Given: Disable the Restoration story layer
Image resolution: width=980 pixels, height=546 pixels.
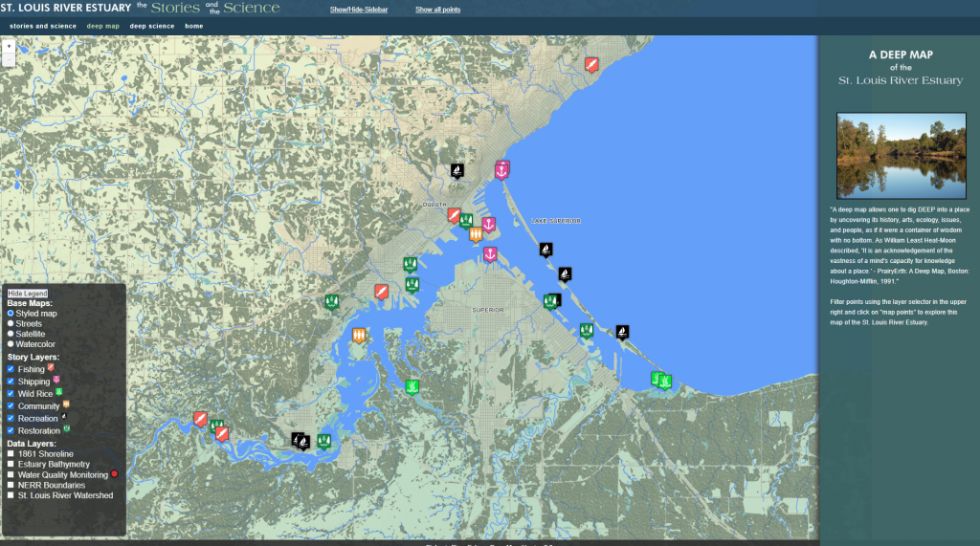Looking at the screenshot, I should (x=11, y=431).
